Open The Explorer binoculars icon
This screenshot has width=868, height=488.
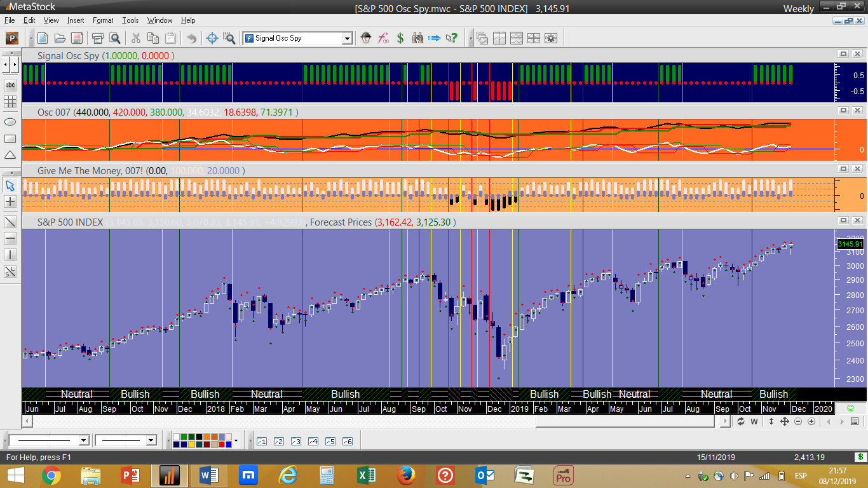(x=417, y=38)
